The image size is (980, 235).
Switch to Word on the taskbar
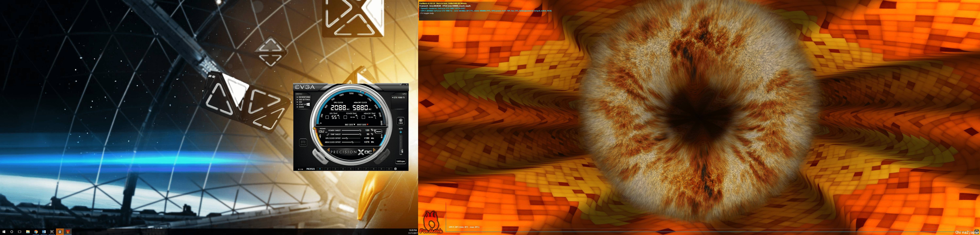[x=44, y=232]
